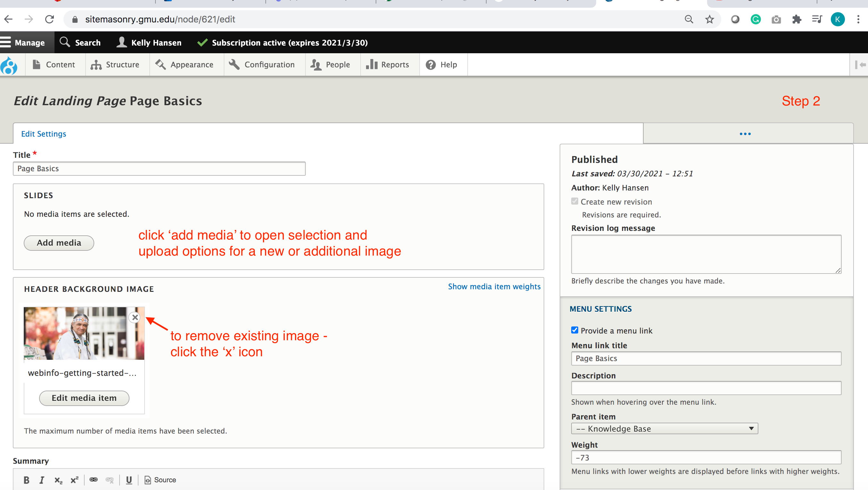Open the browser extensions puzzle icon
This screenshot has height=490, width=868.
pyautogui.click(x=797, y=20)
